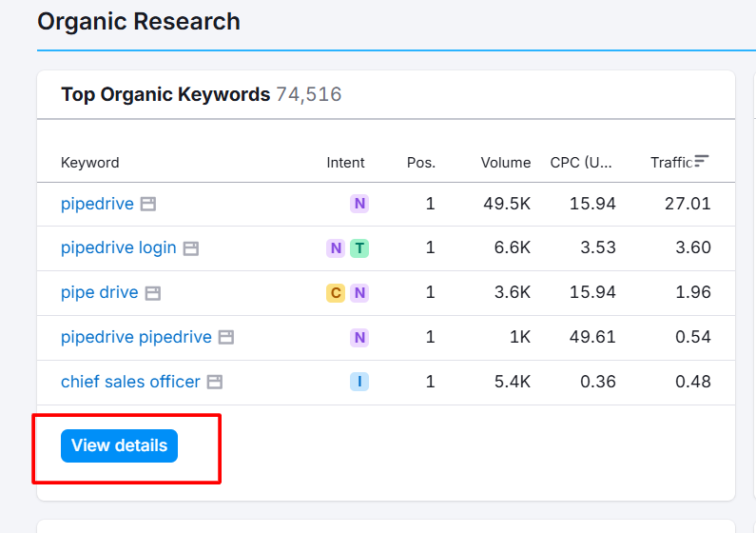
Task: Select the CPC (U... column header
Action: 581,163
